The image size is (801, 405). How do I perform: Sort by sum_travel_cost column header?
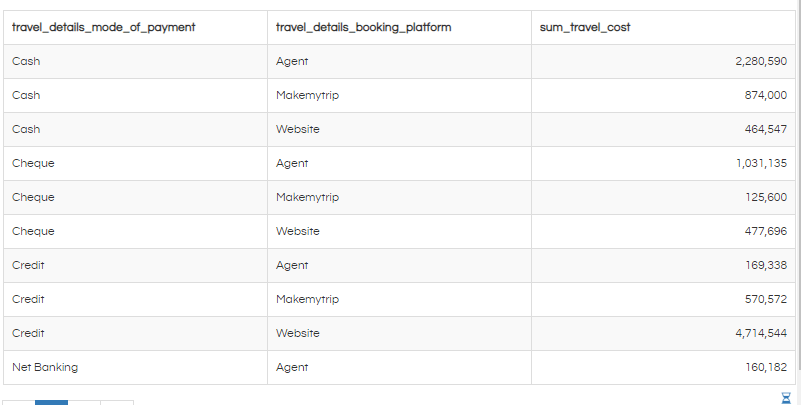click(x=585, y=27)
